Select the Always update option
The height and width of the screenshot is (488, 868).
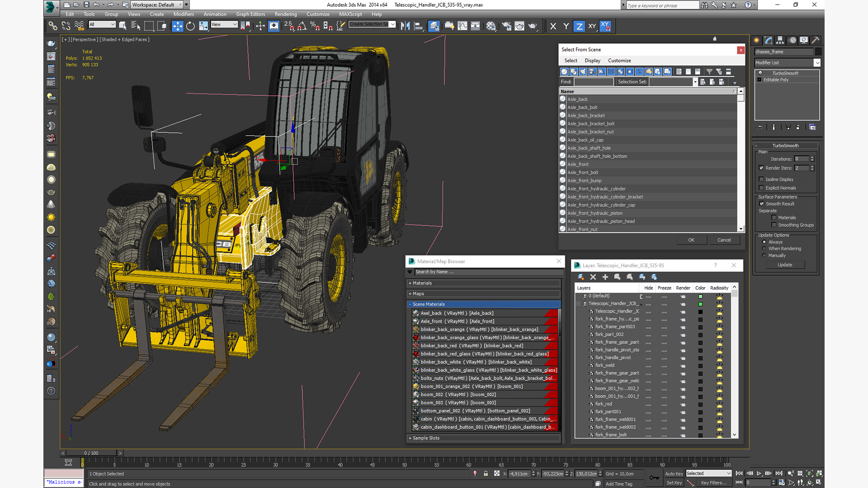point(764,242)
